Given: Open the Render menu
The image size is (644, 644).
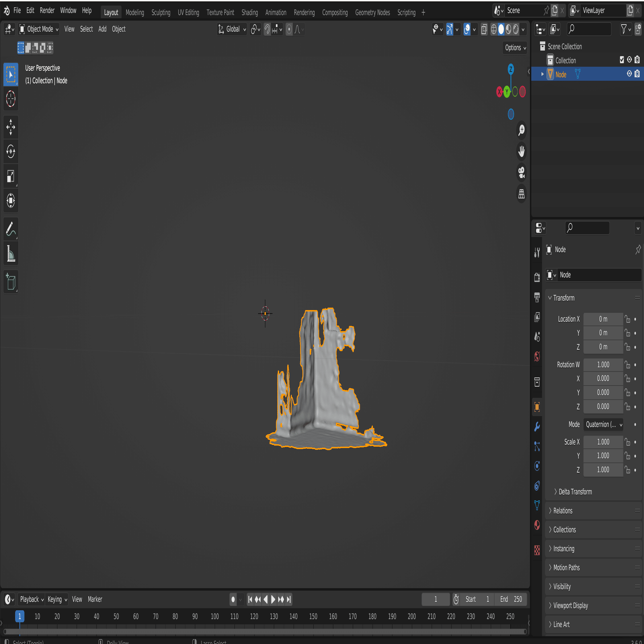Looking at the screenshot, I should [47, 11].
